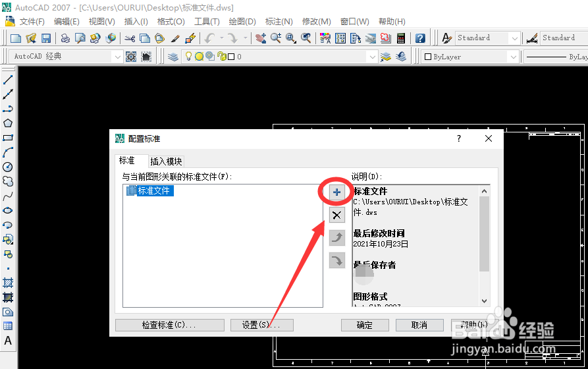Open Workspace Settings gear icon
The image size is (588, 369).
click(131, 57)
